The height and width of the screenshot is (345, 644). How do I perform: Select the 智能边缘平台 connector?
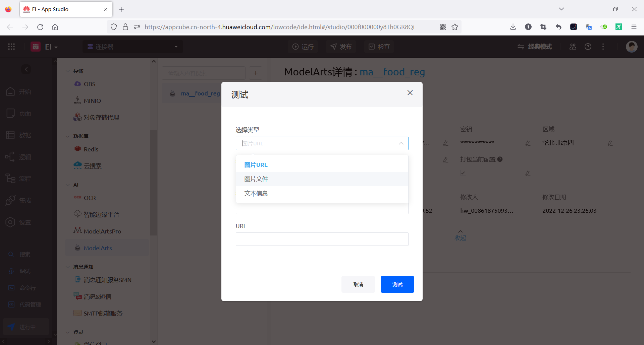tap(107, 215)
